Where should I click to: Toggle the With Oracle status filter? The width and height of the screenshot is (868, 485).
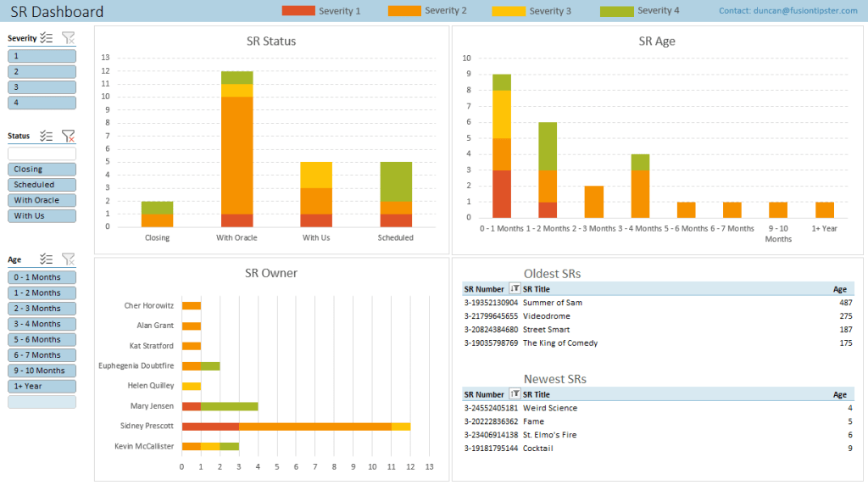pos(42,200)
